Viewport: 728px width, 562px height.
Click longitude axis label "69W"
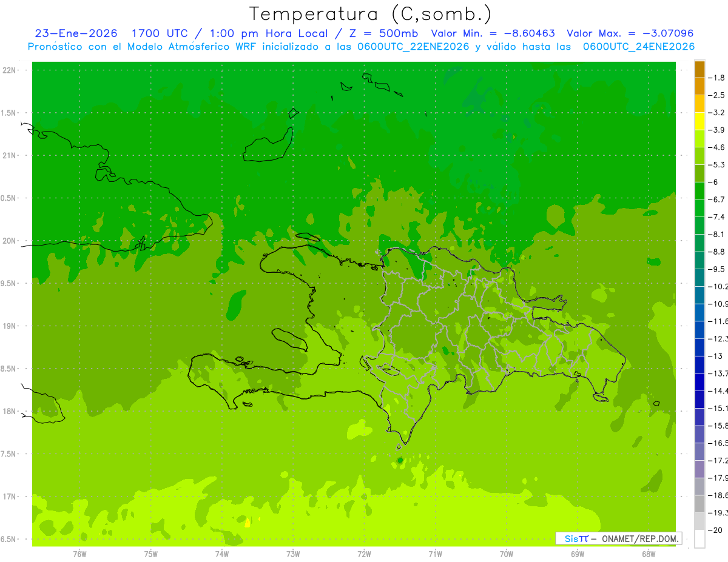(x=578, y=554)
